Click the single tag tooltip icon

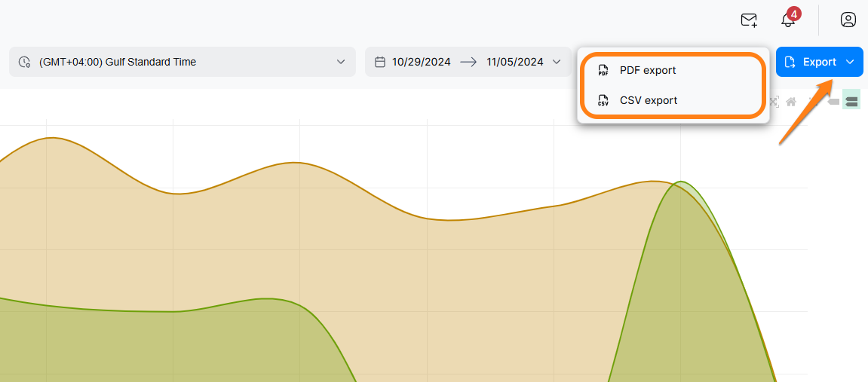point(833,102)
